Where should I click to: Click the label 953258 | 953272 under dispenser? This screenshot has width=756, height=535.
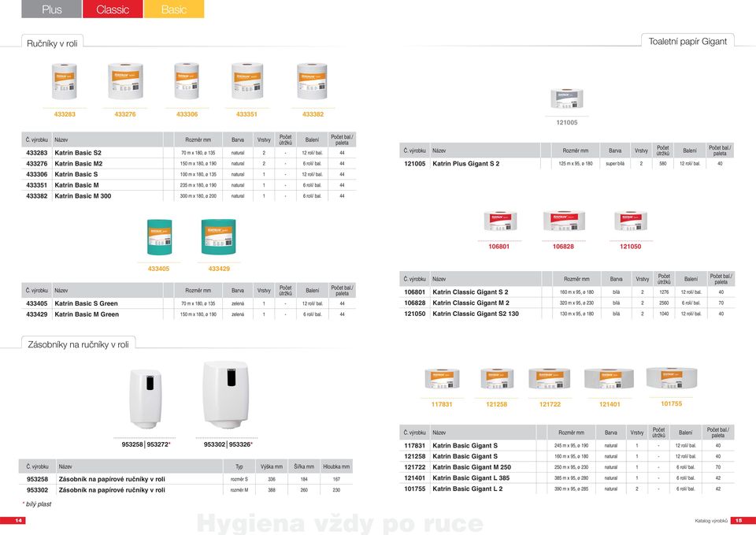pos(146,444)
